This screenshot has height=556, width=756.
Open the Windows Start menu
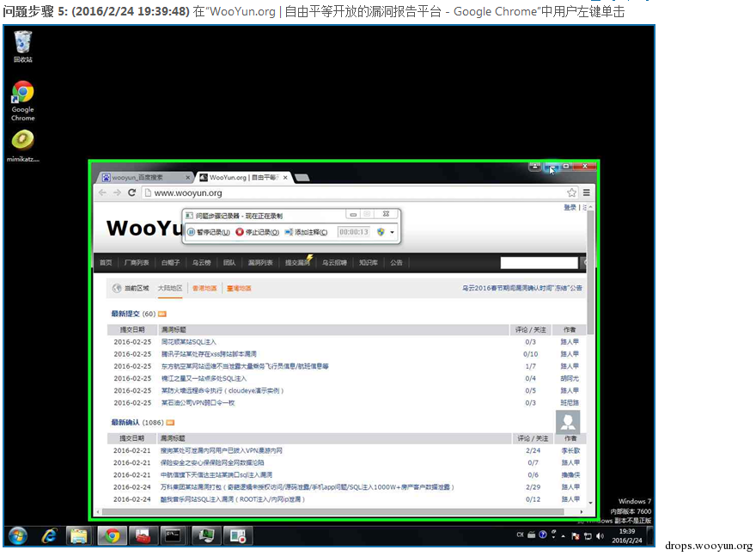18,536
